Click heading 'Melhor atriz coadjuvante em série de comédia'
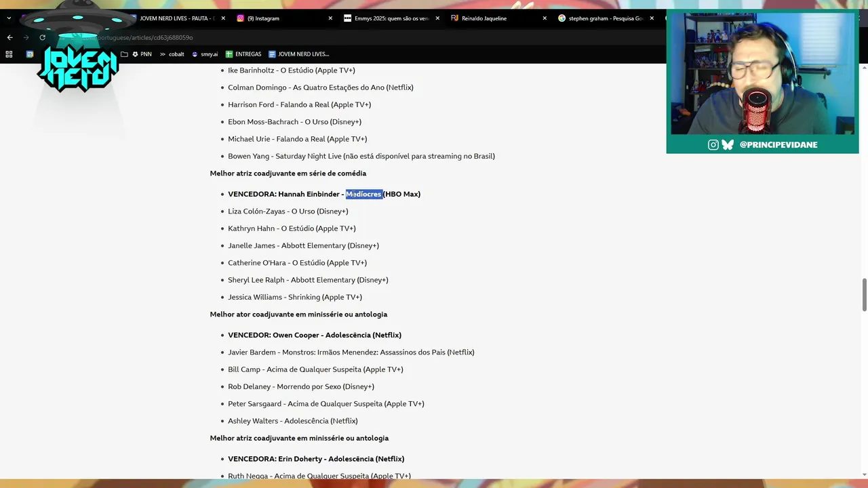The height and width of the screenshot is (488, 868). 288,174
